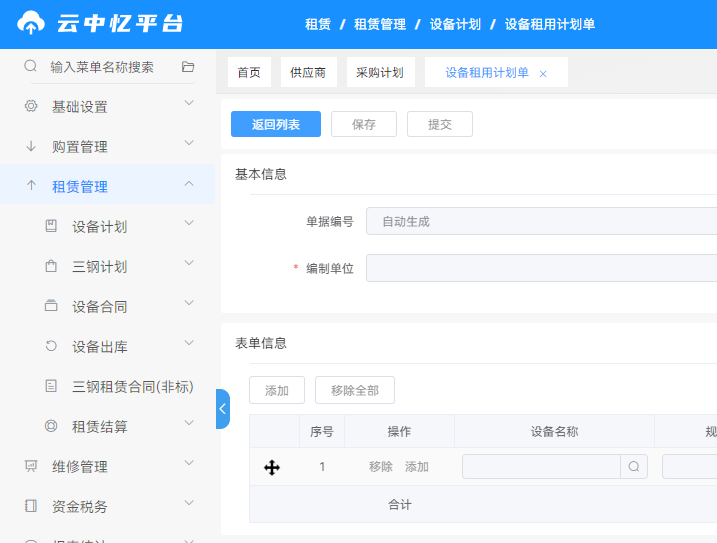Click the 设备名称 input in row 1
Image resolution: width=717 pixels, height=543 pixels.
pos(541,467)
